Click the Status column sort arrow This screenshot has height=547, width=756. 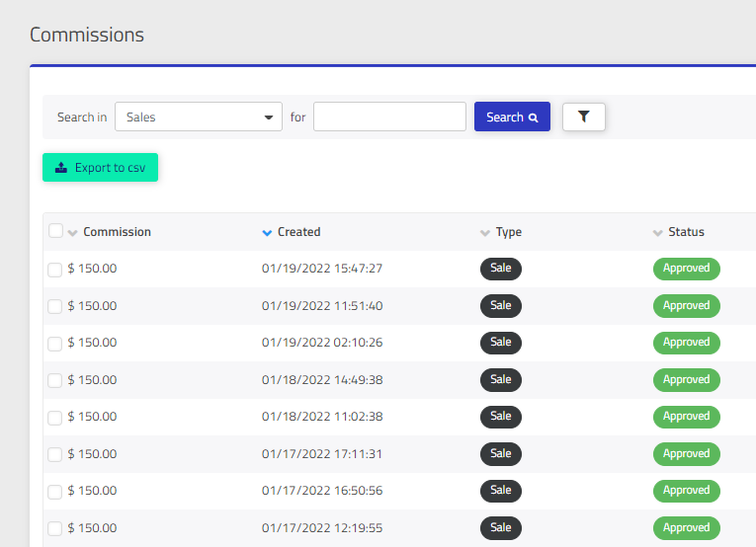click(x=658, y=233)
